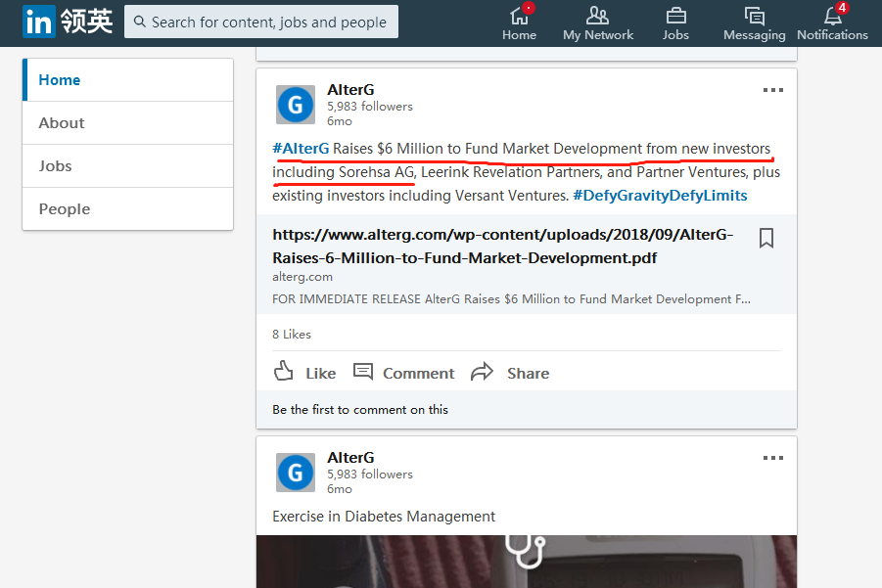Select the About tab in left sidebar

(127, 123)
